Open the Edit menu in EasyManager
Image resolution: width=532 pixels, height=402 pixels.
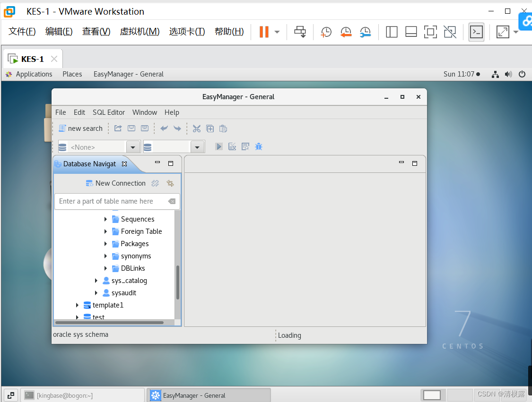(x=79, y=112)
